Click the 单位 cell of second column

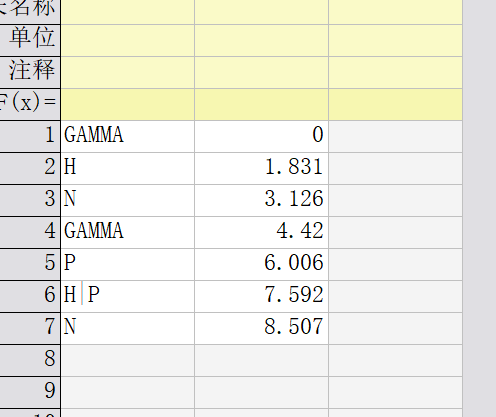[262, 40]
